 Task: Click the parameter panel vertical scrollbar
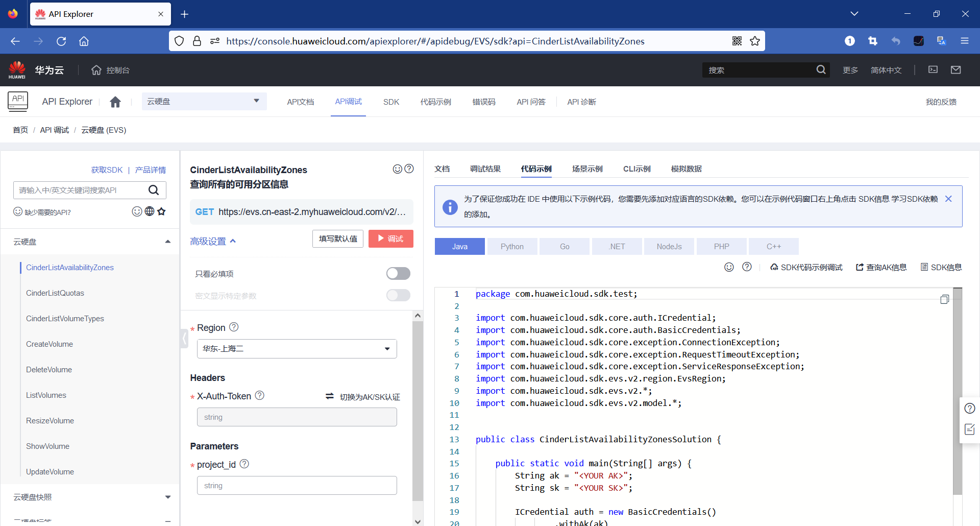[418, 411]
